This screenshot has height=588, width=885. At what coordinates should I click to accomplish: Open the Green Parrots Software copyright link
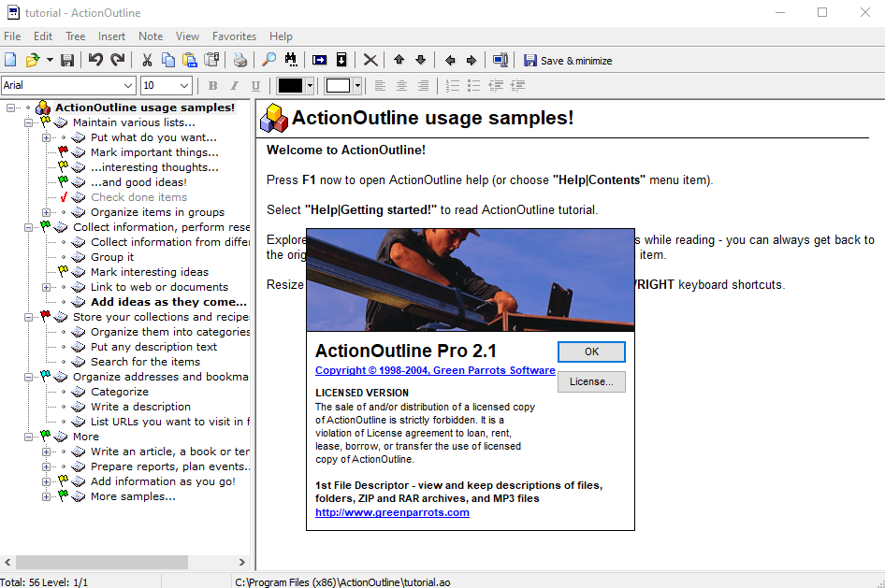pos(435,370)
